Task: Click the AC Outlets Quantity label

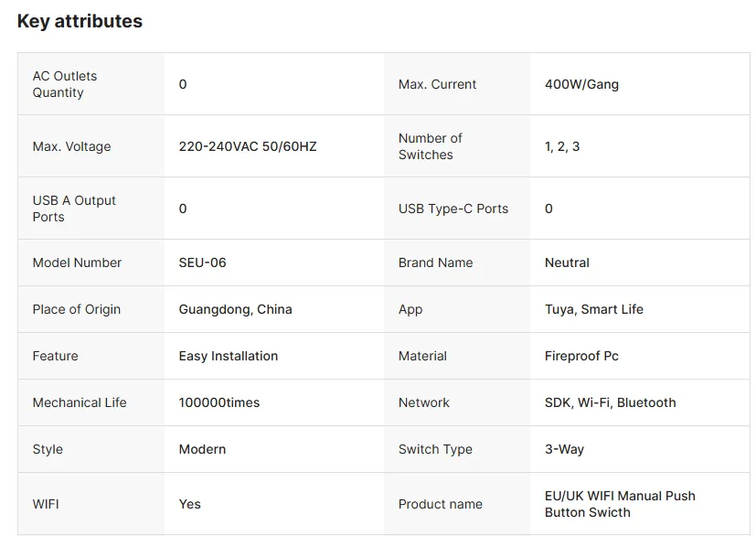Action: coord(65,84)
